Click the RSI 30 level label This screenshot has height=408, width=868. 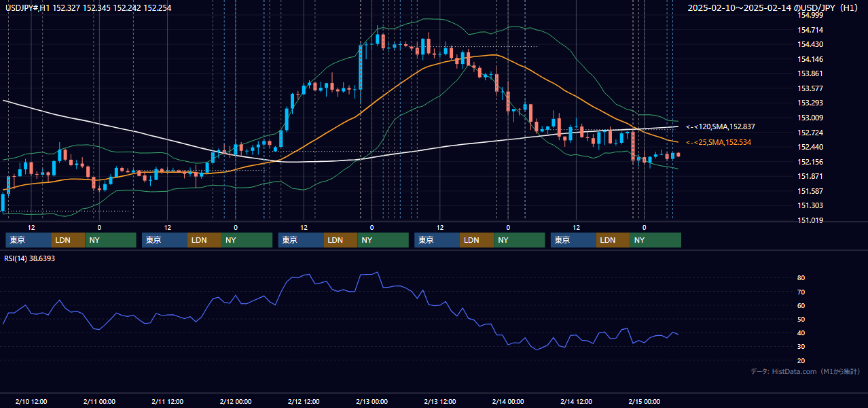(x=801, y=347)
